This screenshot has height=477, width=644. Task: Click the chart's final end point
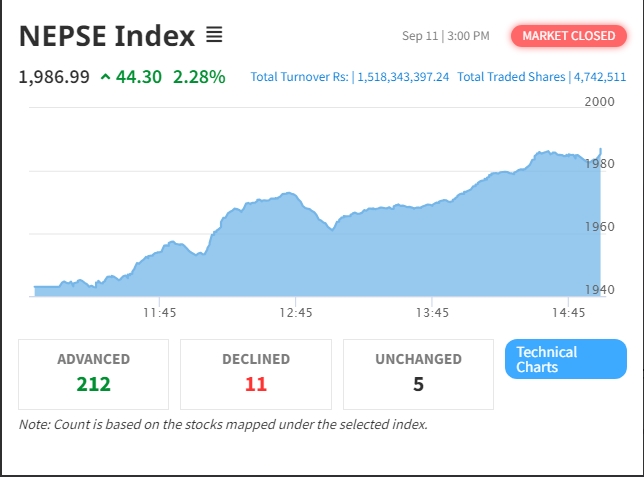[x=601, y=149]
